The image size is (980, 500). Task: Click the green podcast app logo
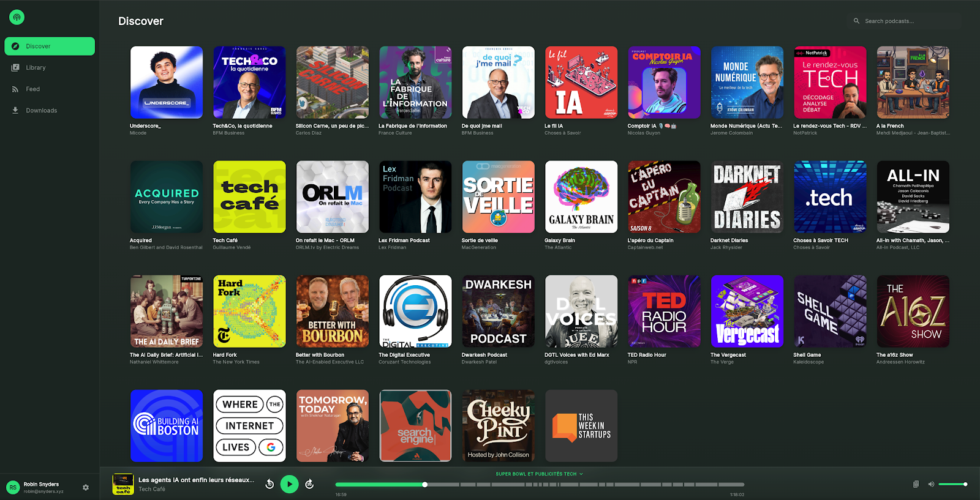click(x=17, y=17)
